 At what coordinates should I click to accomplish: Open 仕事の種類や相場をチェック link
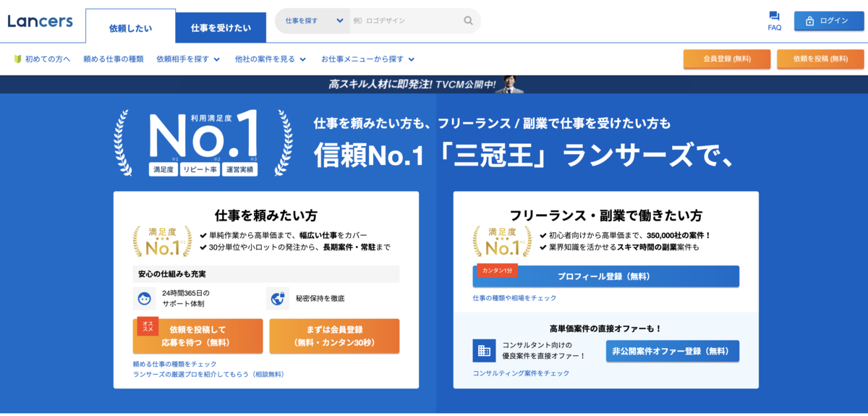[515, 298]
